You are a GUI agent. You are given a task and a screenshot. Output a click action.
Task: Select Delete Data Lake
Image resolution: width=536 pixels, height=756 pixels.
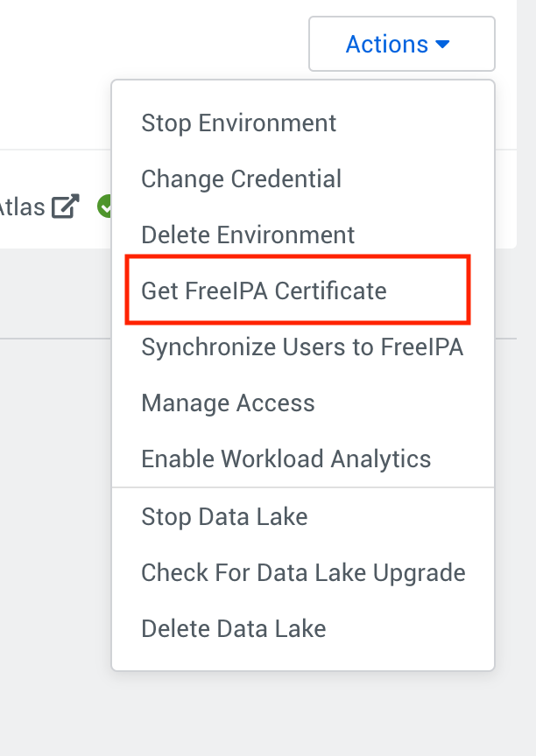pyautogui.click(x=233, y=629)
